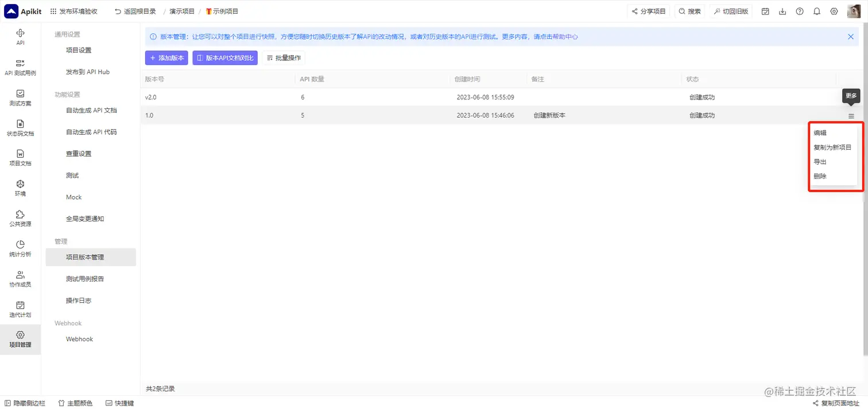The image size is (868, 409).
Task: Close the 版本管理 info banner
Action: pos(851,37)
